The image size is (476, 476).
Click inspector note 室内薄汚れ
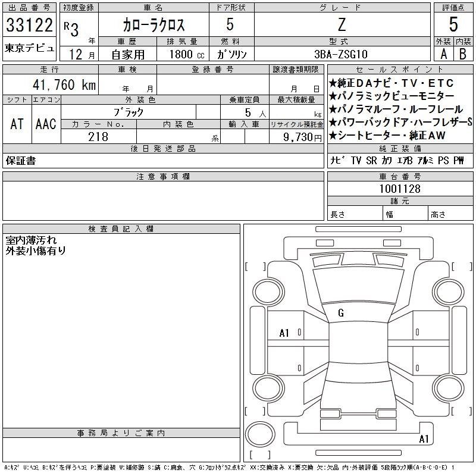(31, 240)
